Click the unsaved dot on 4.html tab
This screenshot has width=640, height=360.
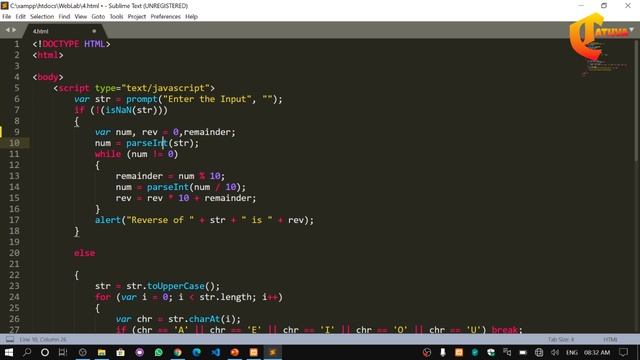[94, 31]
